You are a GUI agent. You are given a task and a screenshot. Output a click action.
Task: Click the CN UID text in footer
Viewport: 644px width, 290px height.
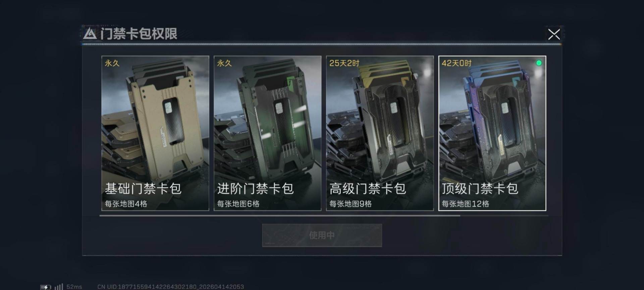tap(170, 287)
